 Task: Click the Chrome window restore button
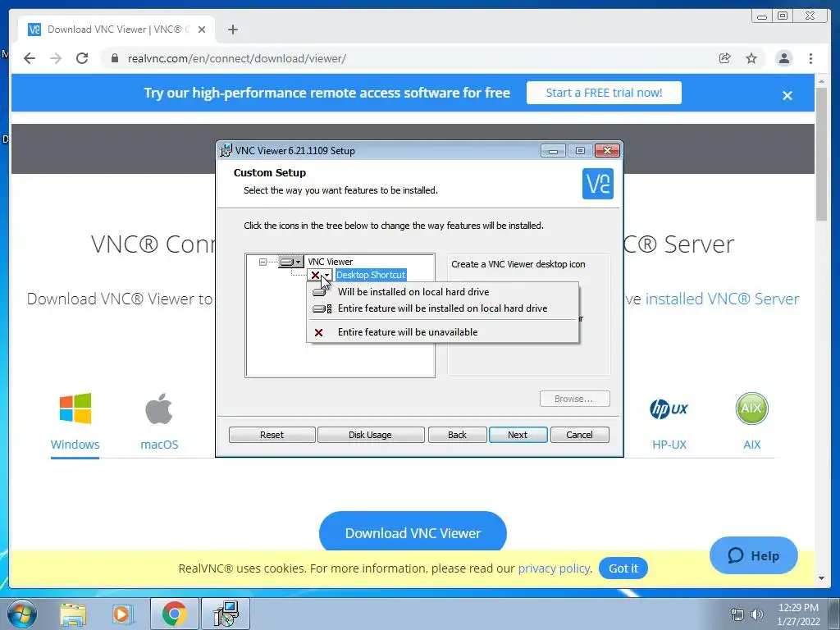[x=782, y=16]
